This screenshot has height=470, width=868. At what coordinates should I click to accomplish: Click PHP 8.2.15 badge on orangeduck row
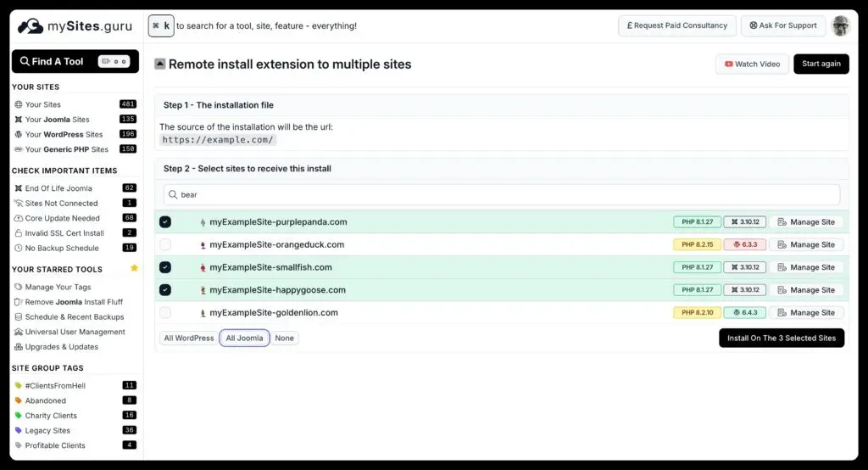[697, 244]
